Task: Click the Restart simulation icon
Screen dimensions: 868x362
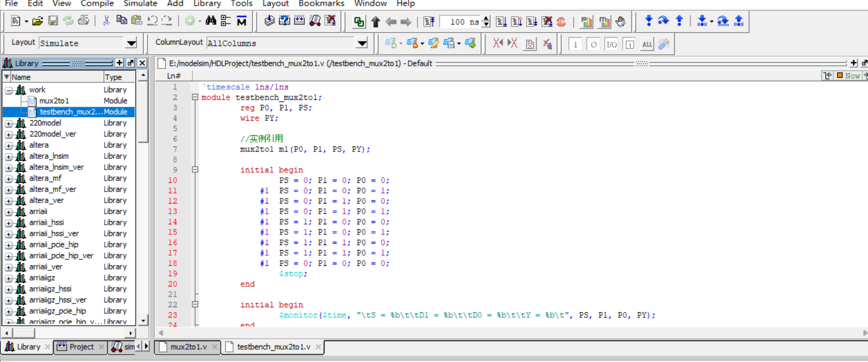Action: [429, 22]
